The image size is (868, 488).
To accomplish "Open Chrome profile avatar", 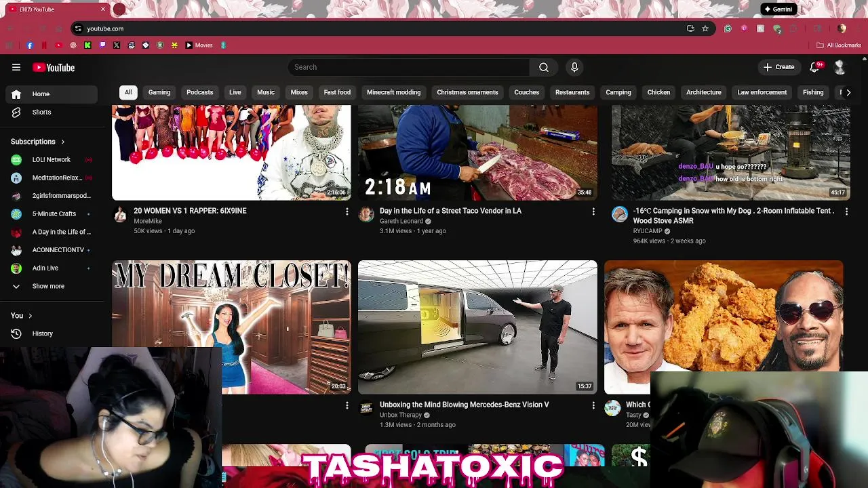I will [842, 28].
